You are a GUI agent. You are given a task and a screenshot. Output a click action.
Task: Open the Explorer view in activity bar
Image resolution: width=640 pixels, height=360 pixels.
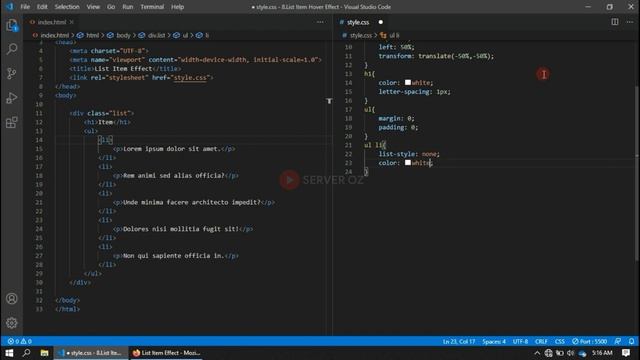pos(12,25)
